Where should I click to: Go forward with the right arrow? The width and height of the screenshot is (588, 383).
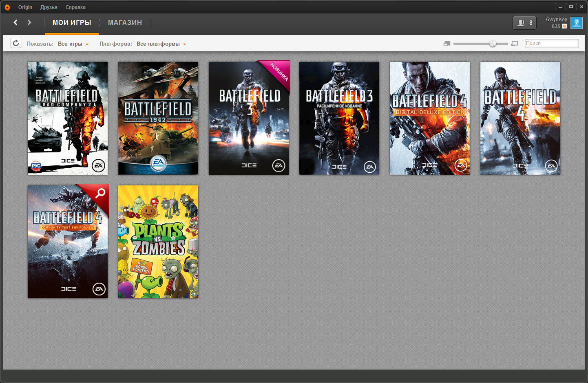point(29,22)
